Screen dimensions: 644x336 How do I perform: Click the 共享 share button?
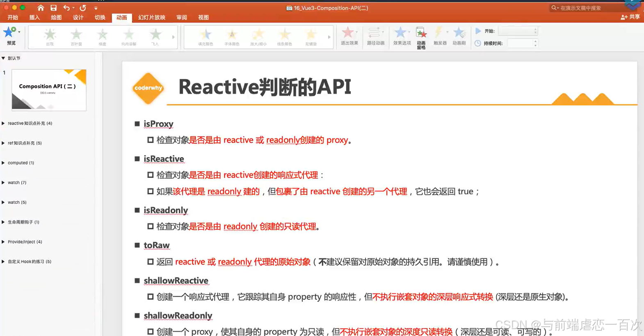pyautogui.click(x=630, y=17)
